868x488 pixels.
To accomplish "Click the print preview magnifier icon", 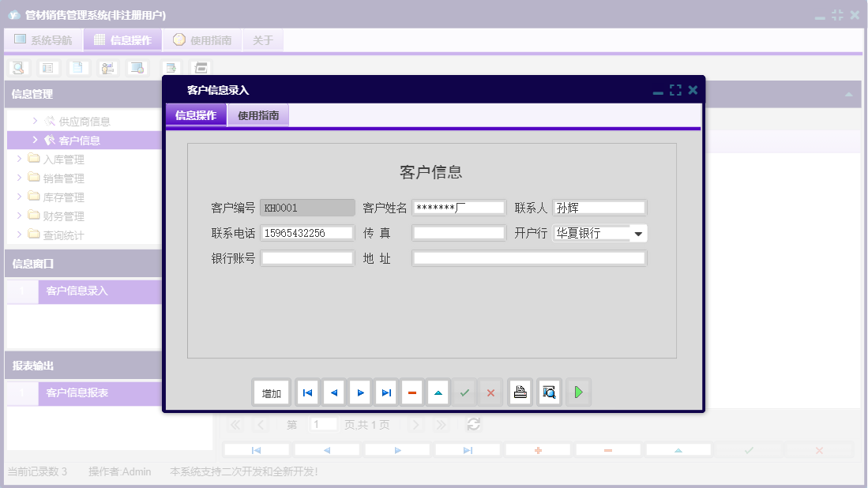I will tap(549, 392).
